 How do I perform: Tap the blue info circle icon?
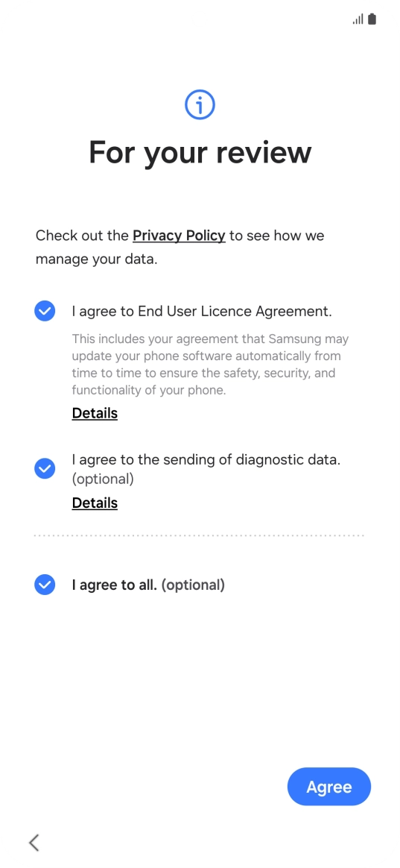coord(200,104)
